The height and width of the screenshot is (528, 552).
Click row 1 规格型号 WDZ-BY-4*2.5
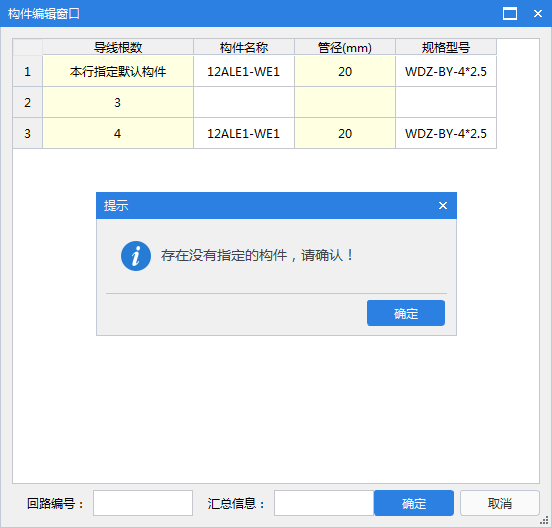(446, 71)
